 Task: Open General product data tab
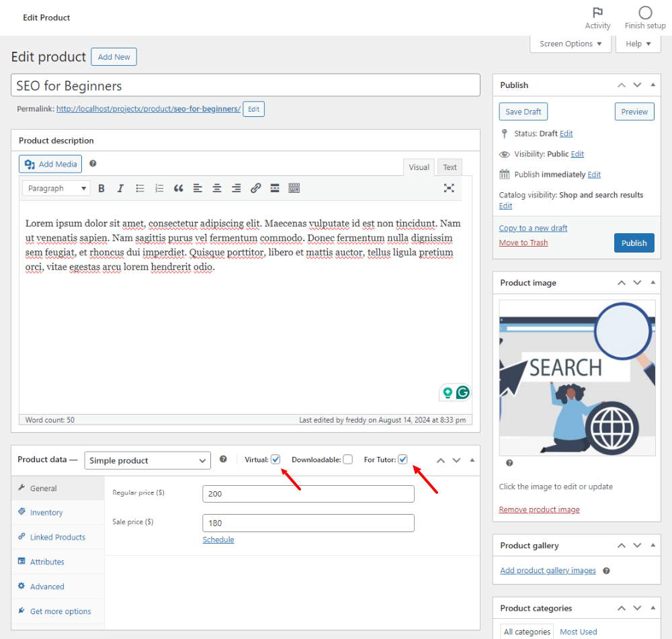(x=58, y=488)
